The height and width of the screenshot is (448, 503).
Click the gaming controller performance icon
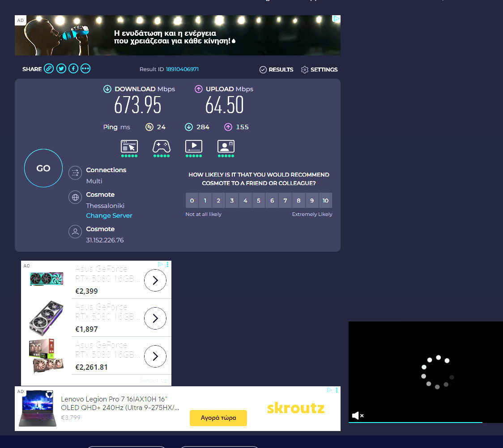click(161, 147)
